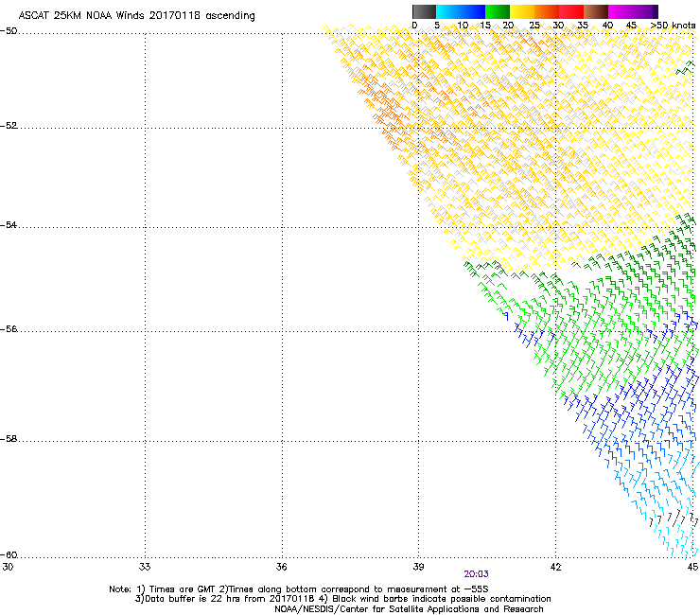Click the blue 10-15 knots color swatch
The height and width of the screenshot is (615, 700).
click(x=473, y=11)
